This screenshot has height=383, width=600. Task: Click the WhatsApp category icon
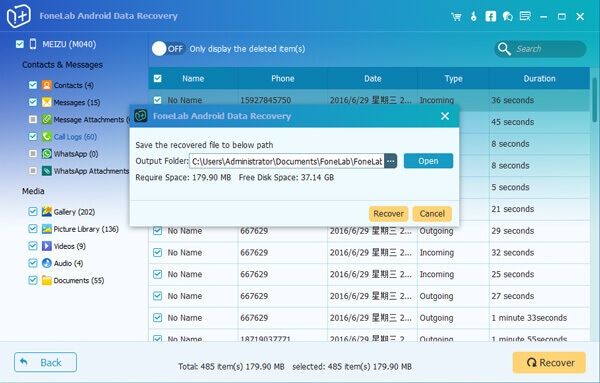pos(47,154)
